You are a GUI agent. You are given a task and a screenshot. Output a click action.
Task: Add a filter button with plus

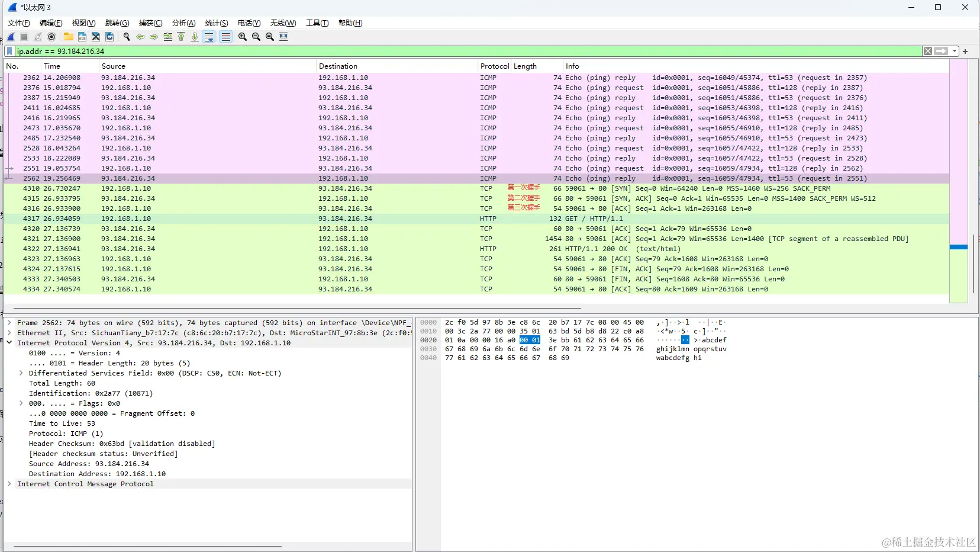coord(965,52)
